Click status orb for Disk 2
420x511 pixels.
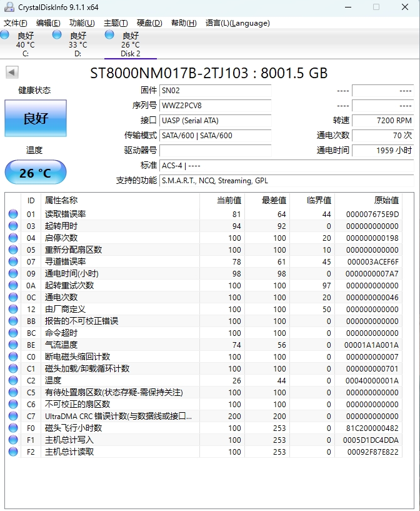point(109,35)
